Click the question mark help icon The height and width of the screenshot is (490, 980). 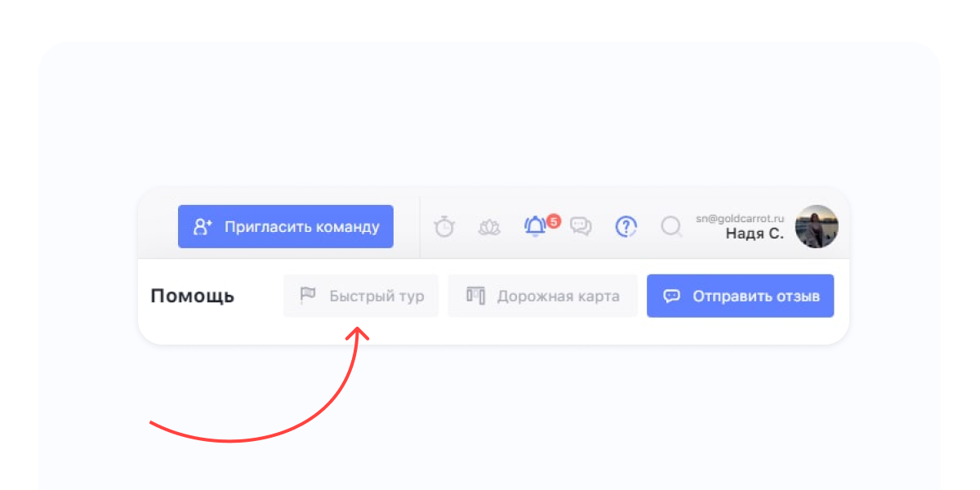626,226
